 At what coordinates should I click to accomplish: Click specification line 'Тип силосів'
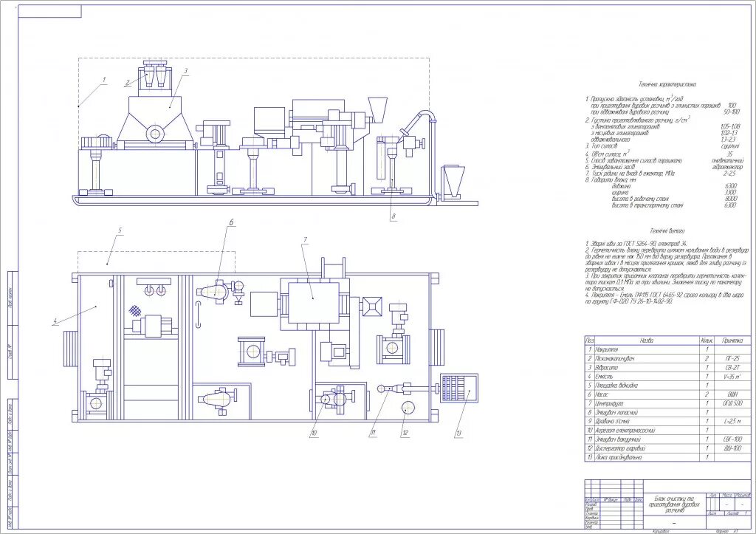(x=602, y=146)
